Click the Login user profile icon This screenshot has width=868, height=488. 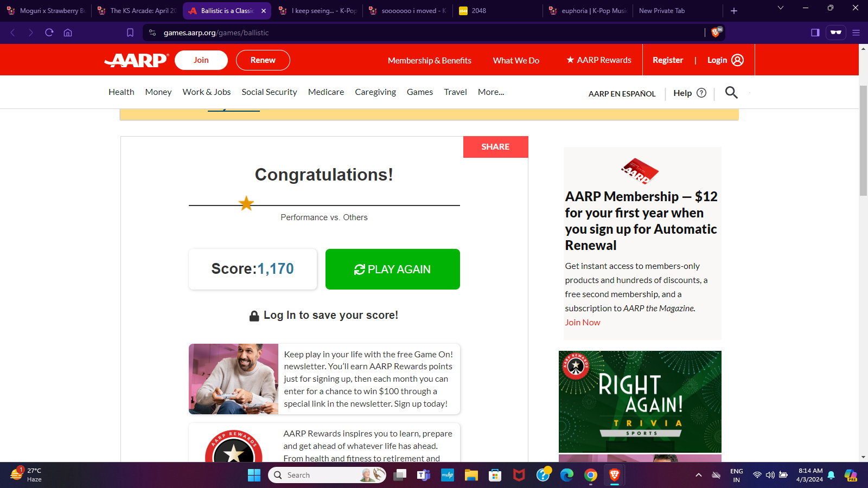pyautogui.click(x=738, y=60)
